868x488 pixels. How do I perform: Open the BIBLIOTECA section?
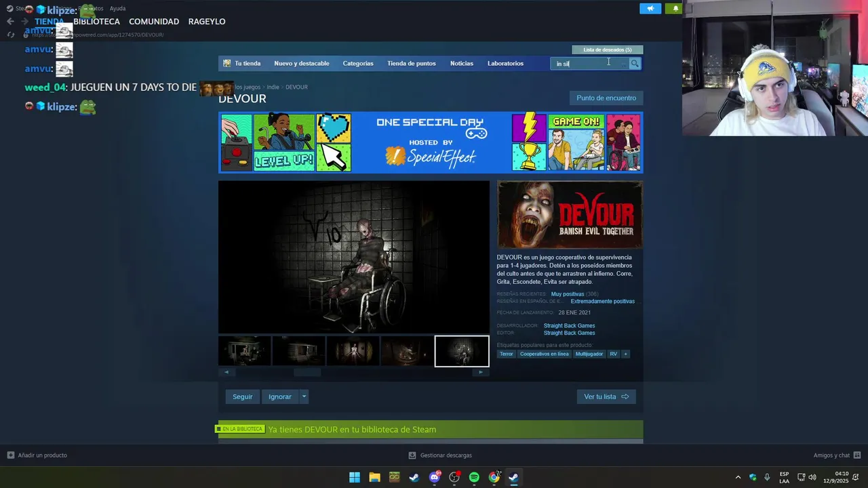pos(96,22)
